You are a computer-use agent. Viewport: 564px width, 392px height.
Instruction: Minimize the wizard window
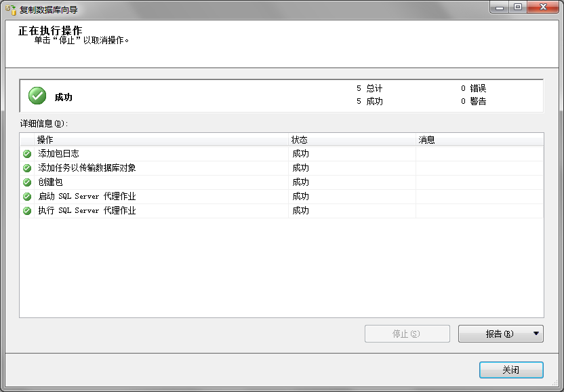tap(500, 7)
